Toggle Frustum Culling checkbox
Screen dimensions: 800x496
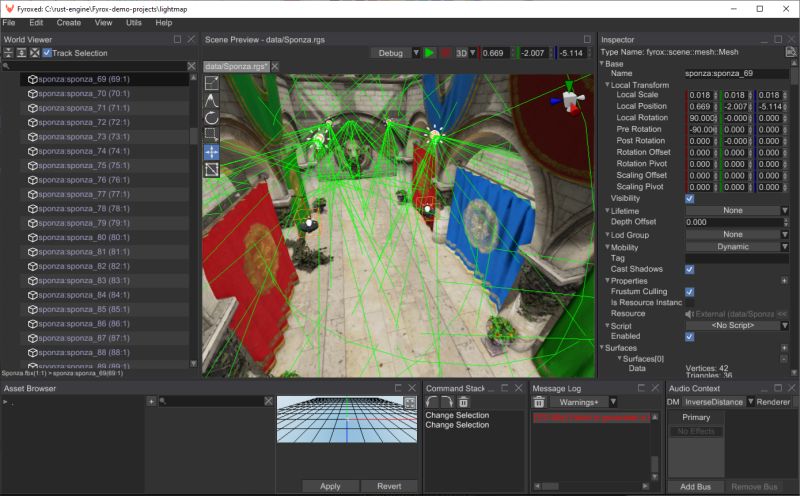(x=689, y=292)
